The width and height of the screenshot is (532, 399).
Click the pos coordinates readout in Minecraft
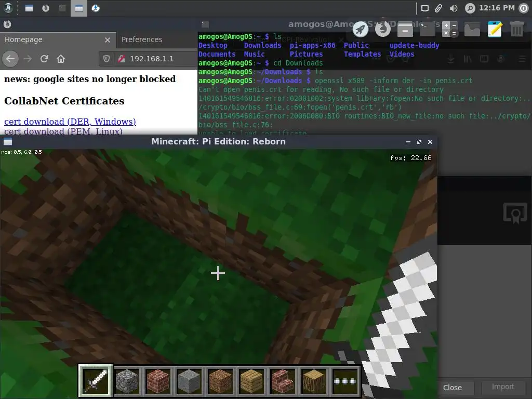coord(21,152)
